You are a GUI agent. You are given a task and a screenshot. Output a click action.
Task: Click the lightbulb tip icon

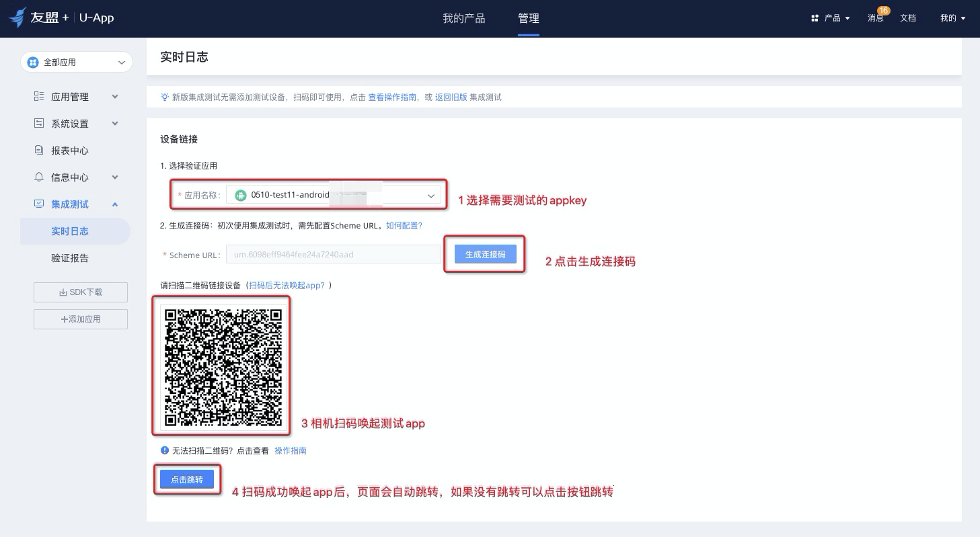click(x=165, y=97)
